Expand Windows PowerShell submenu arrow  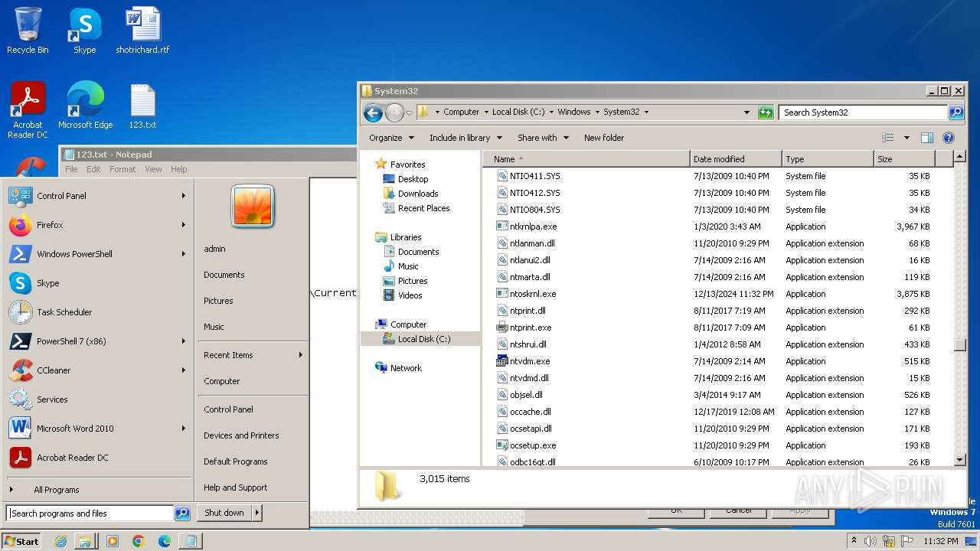pos(184,254)
